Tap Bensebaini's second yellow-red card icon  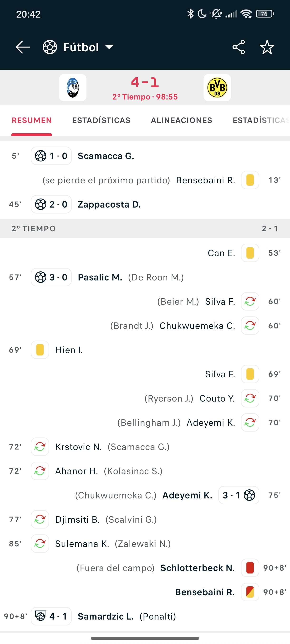[x=250, y=592]
